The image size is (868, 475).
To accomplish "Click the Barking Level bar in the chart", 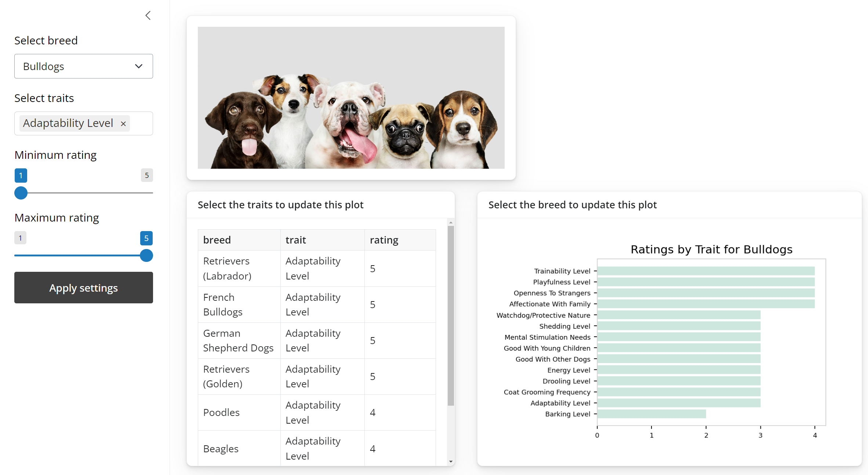I will [651, 414].
